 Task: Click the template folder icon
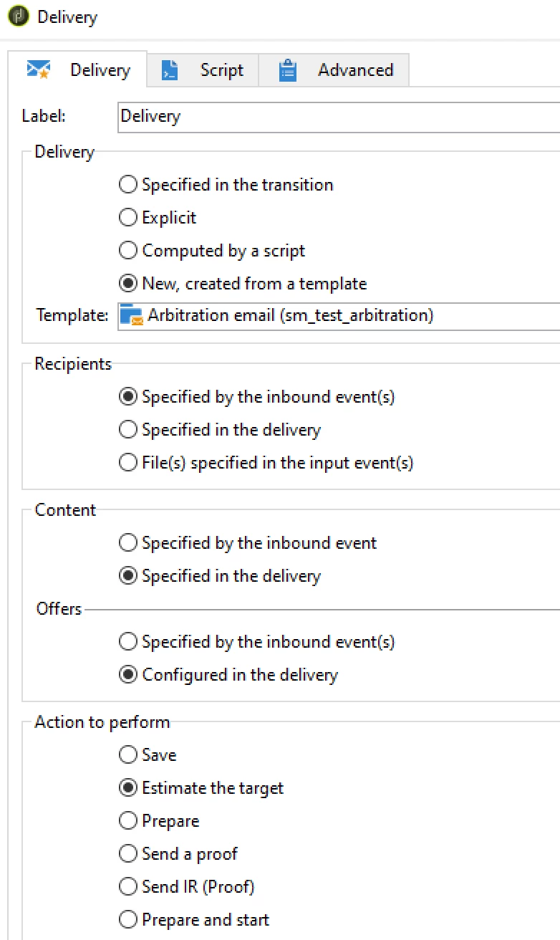[x=132, y=315]
